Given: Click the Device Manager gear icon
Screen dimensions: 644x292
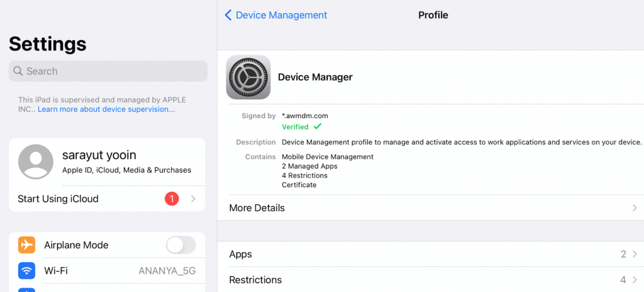Looking at the screenshot, I should 248,77.
